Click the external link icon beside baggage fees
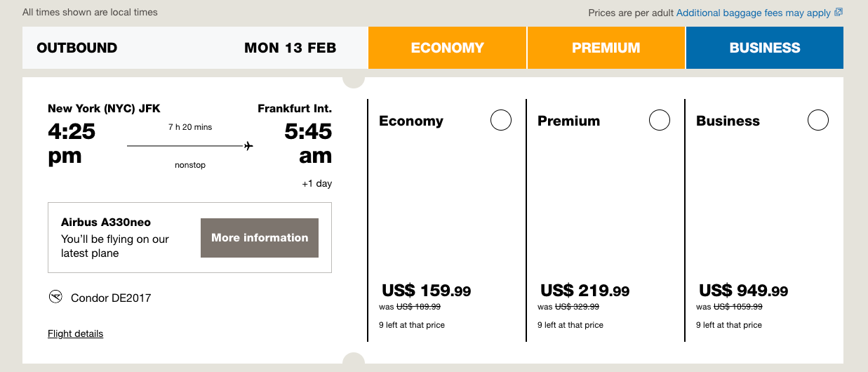868x372 pixels. click(839, 13)
